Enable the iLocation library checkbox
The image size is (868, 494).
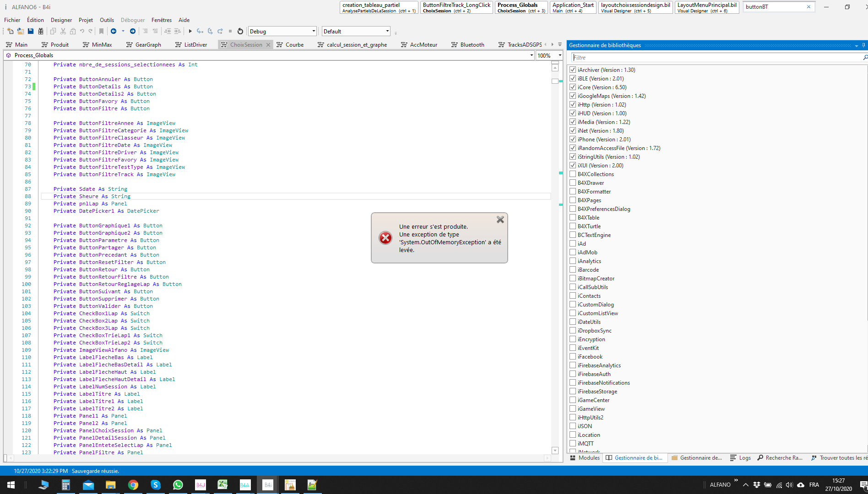click(x=573, y=435)
